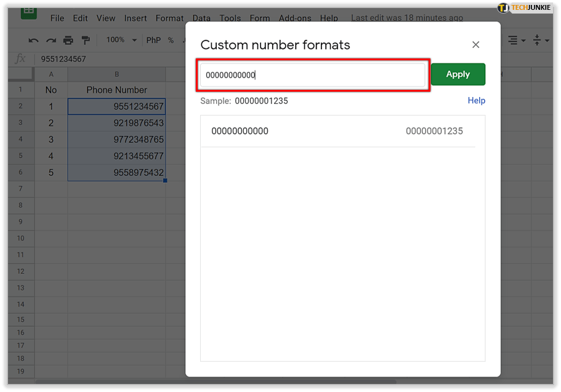561x392 pixels.
Task: Open the 100% zoom dropdown
Action: (121, 40)
